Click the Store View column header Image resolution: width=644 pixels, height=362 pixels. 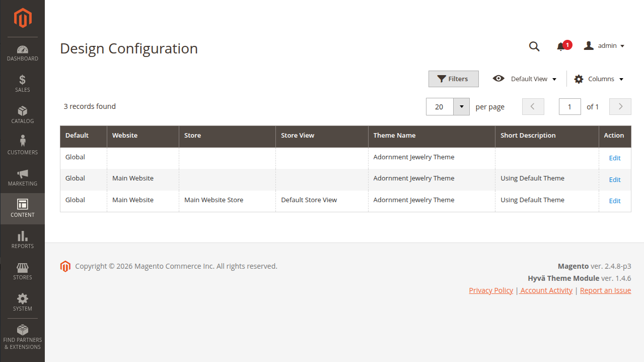tap(322, 137)
